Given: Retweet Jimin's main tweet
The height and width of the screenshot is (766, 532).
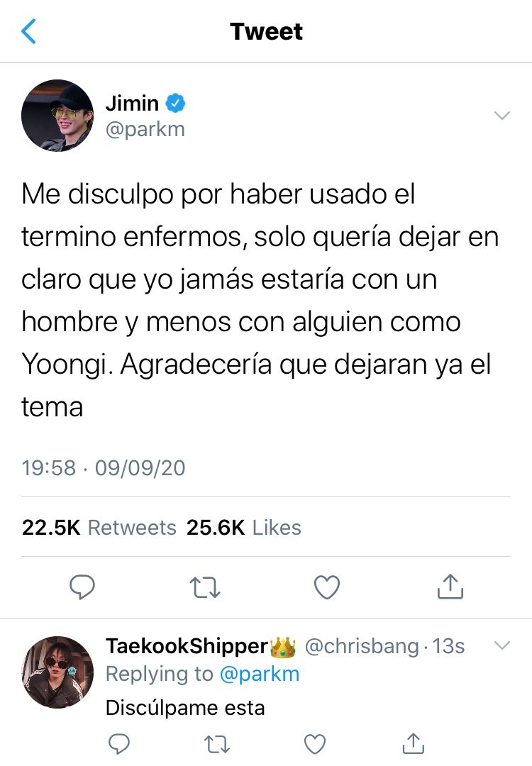Looking at the screenshot, I should (205, 587).
